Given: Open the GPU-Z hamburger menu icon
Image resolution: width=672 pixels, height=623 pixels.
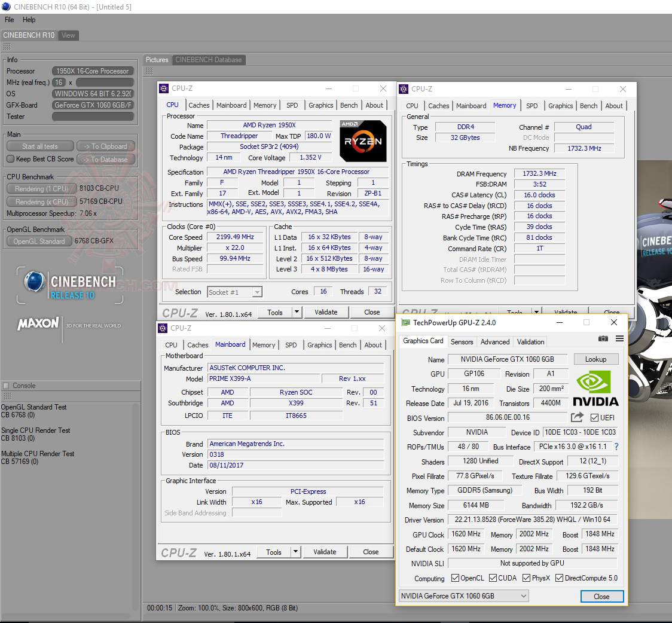Looking at the screenshot, I should coord(619,338).
